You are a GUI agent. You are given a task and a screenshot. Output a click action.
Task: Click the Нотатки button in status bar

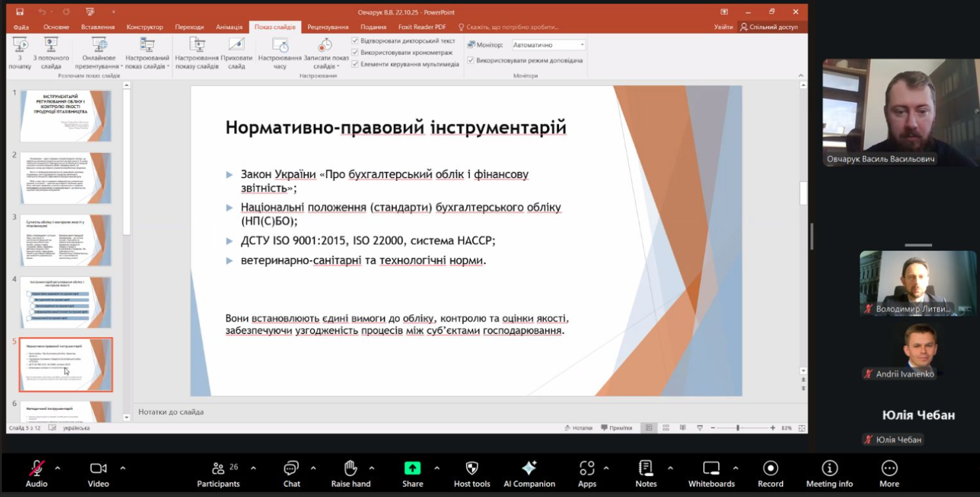pos(578,428)
